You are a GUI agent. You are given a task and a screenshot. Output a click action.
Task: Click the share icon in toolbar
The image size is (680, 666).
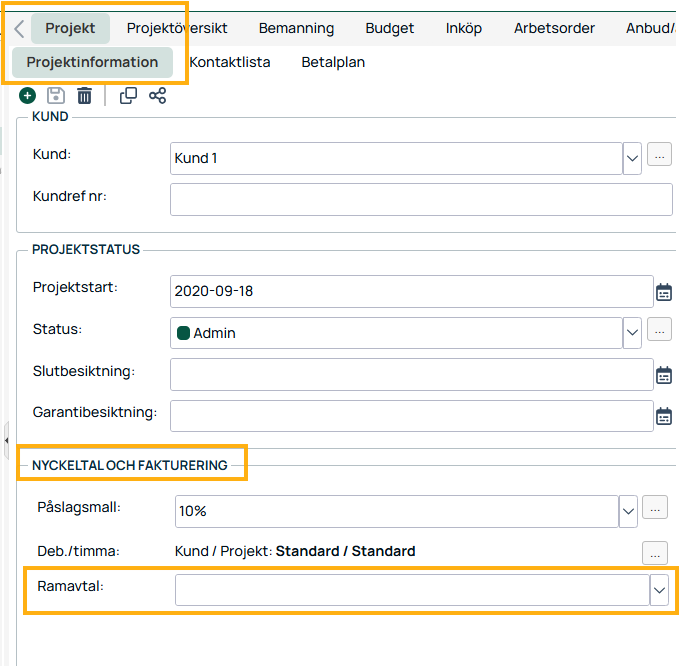coord(157,96)
